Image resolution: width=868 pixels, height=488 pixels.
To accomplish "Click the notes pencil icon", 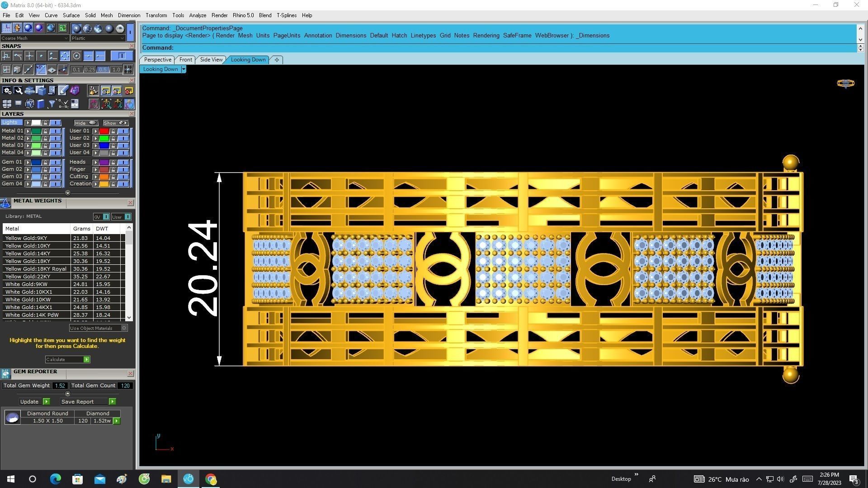I will tap(63, 90).
